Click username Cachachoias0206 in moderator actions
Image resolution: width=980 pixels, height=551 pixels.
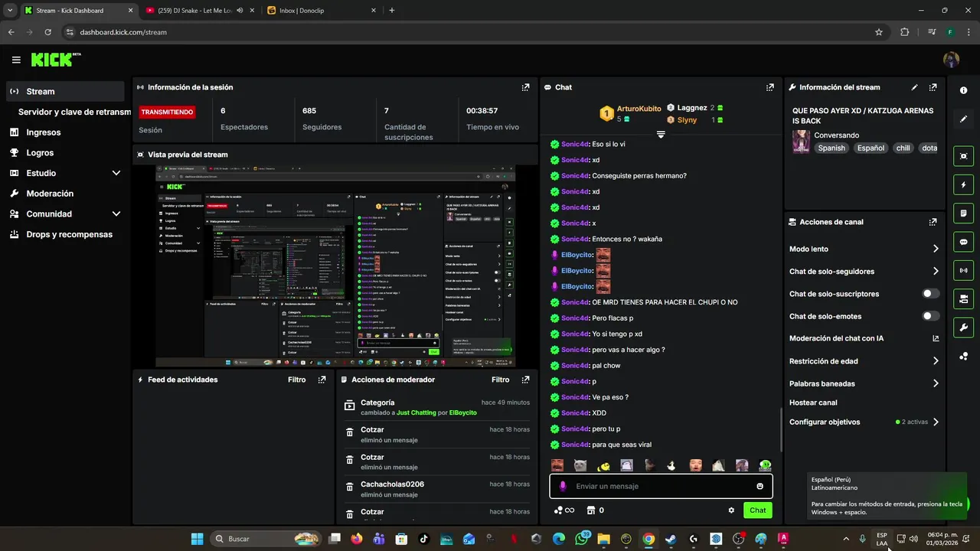pos(392,484)
